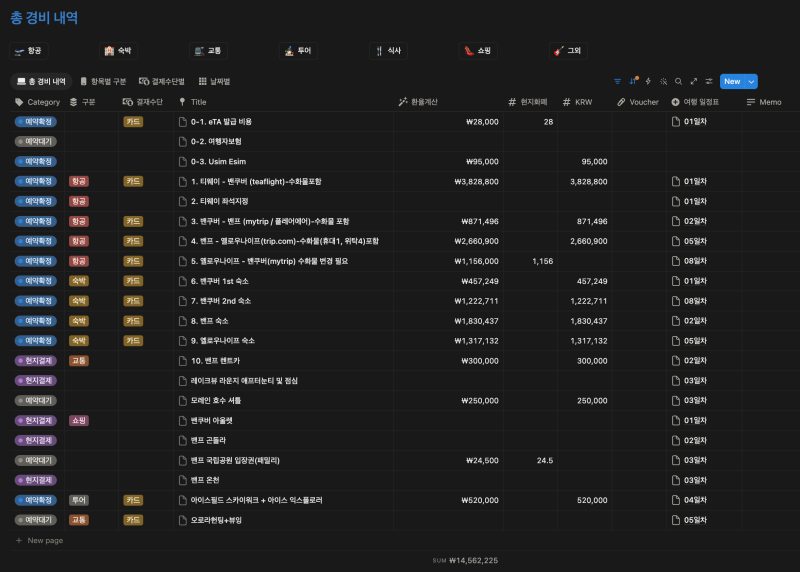This screenshot has height=572, width=800.
Task: Open the sort icon with orange dot
Action: (x=633, y=81)
